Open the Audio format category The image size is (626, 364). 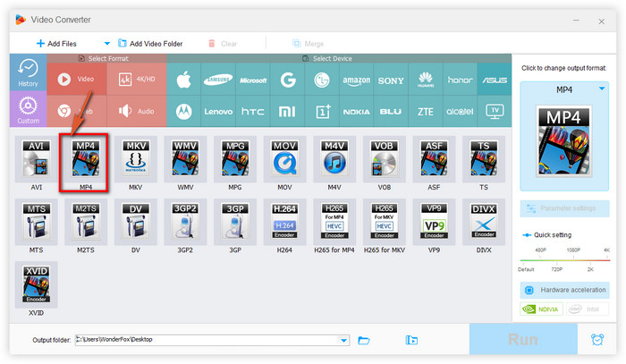137,112
